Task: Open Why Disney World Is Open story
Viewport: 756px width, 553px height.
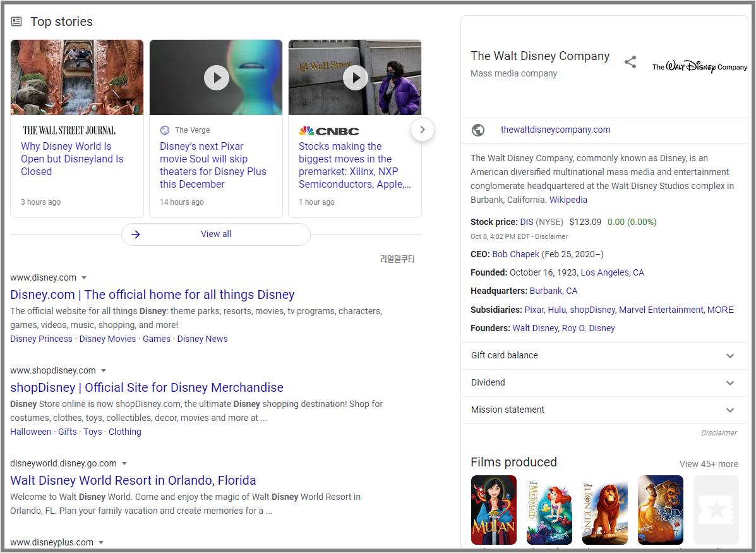Action: (x=73, y=159)
